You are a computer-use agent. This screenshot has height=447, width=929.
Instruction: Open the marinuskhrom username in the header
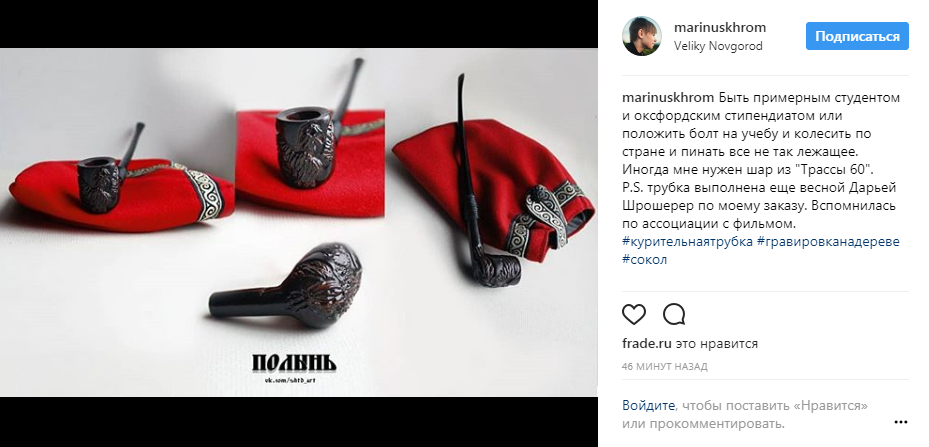[x=720, y=27]
